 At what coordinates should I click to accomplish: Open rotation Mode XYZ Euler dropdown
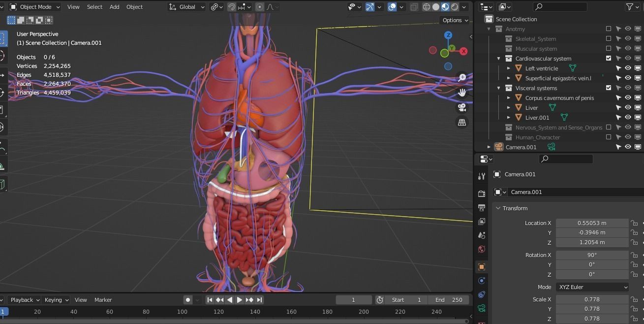click(x=593, y=287)
